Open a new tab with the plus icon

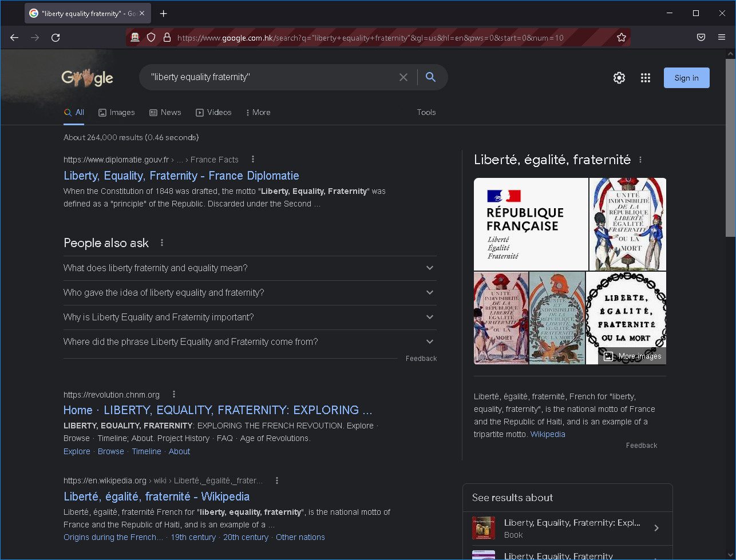pos(164,14)
